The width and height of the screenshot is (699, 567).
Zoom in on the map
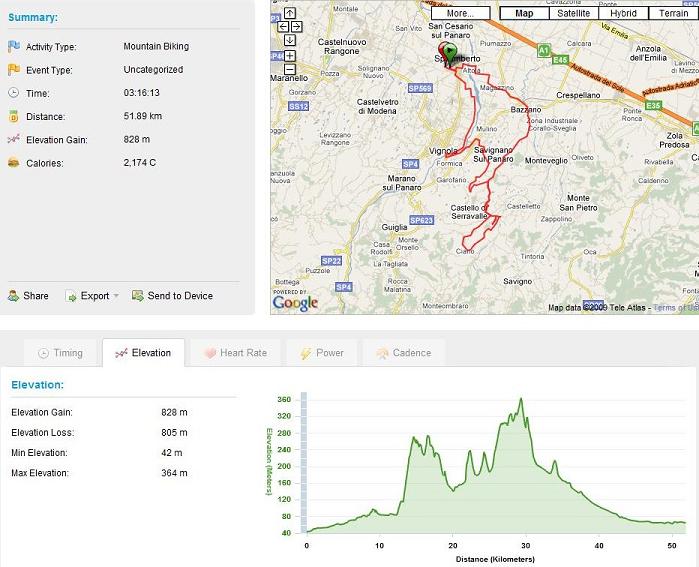tap(290, 56)
